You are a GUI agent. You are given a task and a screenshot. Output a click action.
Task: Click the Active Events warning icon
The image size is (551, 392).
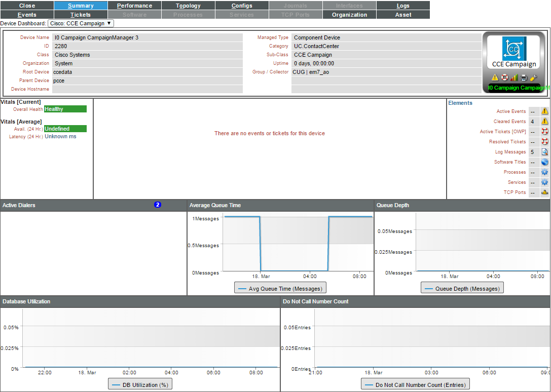(545, 111)
